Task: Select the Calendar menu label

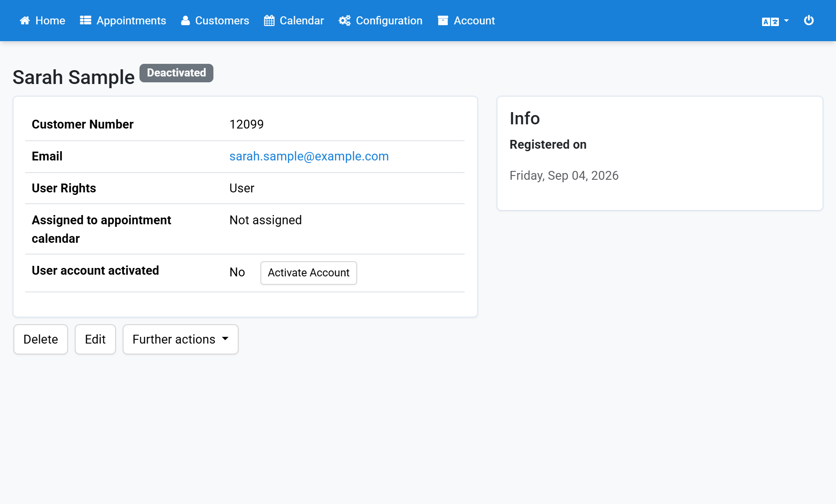Action: 302,21
